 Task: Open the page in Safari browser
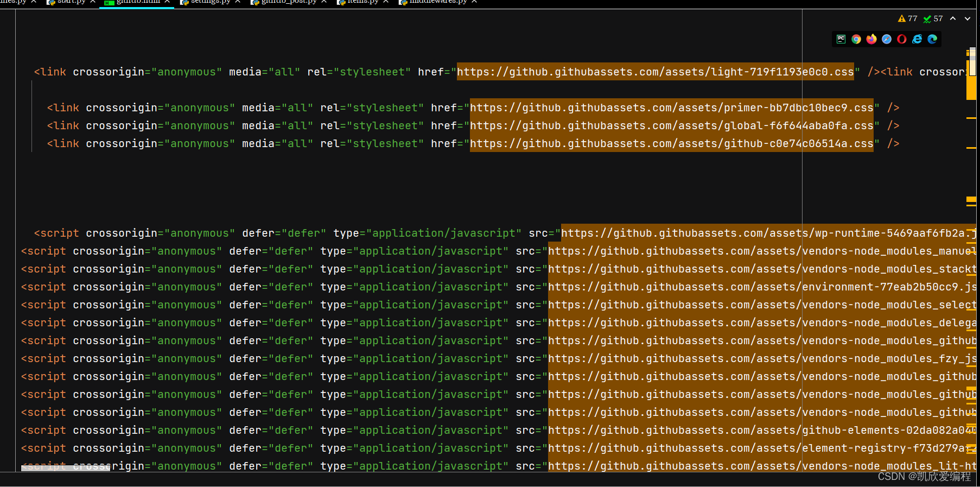[887, 39]
